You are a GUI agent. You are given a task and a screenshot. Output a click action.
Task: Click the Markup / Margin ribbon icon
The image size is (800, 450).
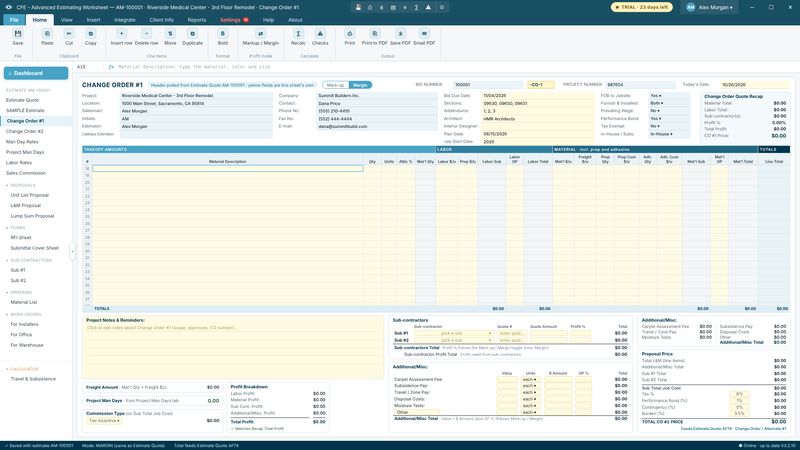pos(260,34)
